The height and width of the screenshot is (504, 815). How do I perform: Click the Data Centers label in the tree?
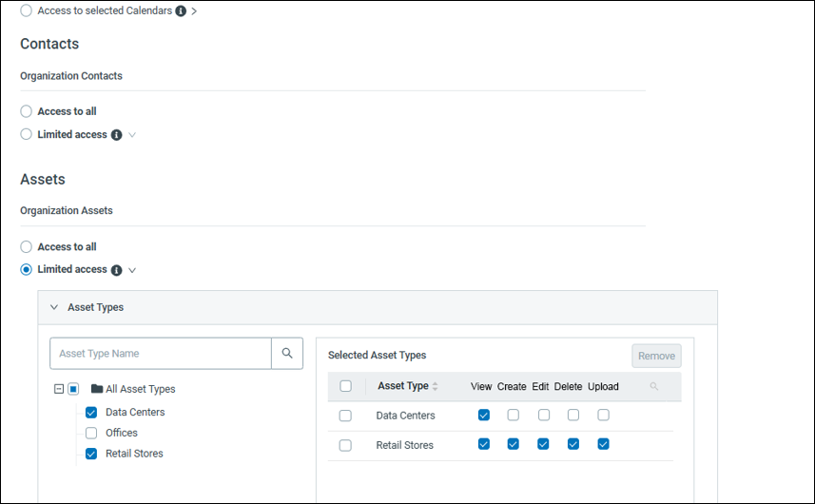click(x=135, y=412)
